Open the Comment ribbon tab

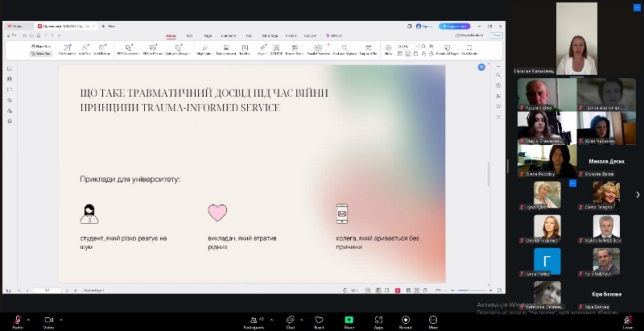click(x=229, y=35)
